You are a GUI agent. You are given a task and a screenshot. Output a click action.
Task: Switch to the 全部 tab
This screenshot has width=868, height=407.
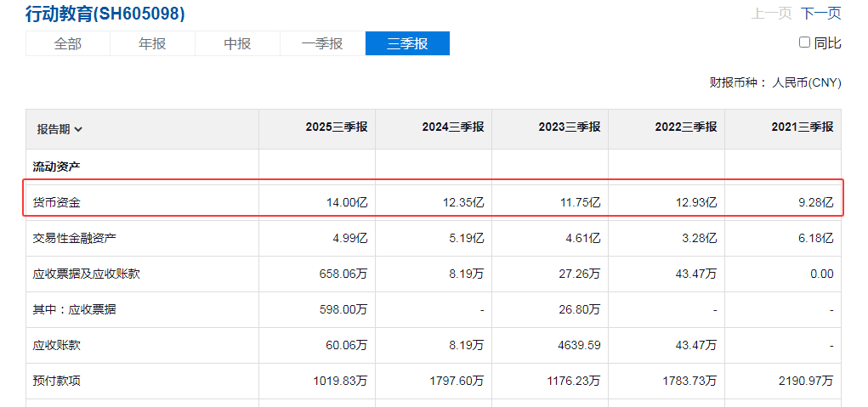point(68,43)
